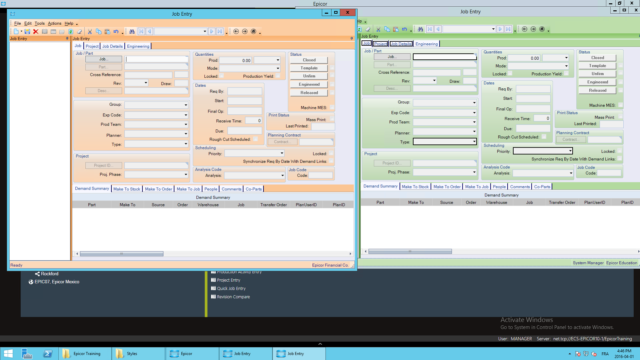Open the Actions menu
Screen dimensions: 640x360
pos(54,24)
